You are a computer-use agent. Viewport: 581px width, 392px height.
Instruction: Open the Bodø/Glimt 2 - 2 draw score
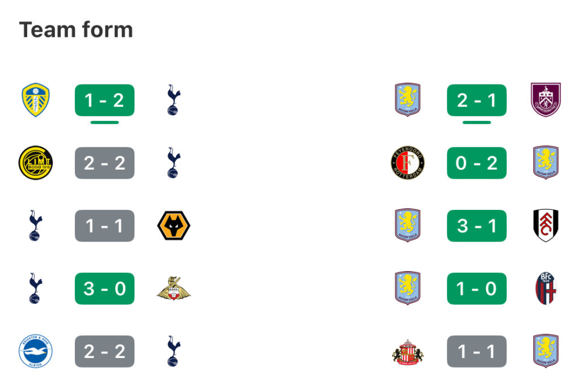pyautogui.click(x=104, y=163)
